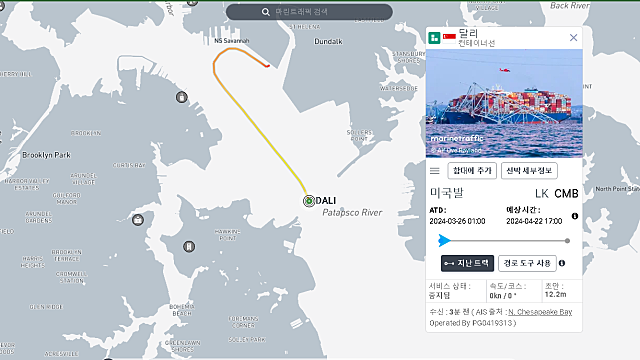Open the hamburger menu in vessel panel
The width and height of the screenshot is (640, 360).
435,171
